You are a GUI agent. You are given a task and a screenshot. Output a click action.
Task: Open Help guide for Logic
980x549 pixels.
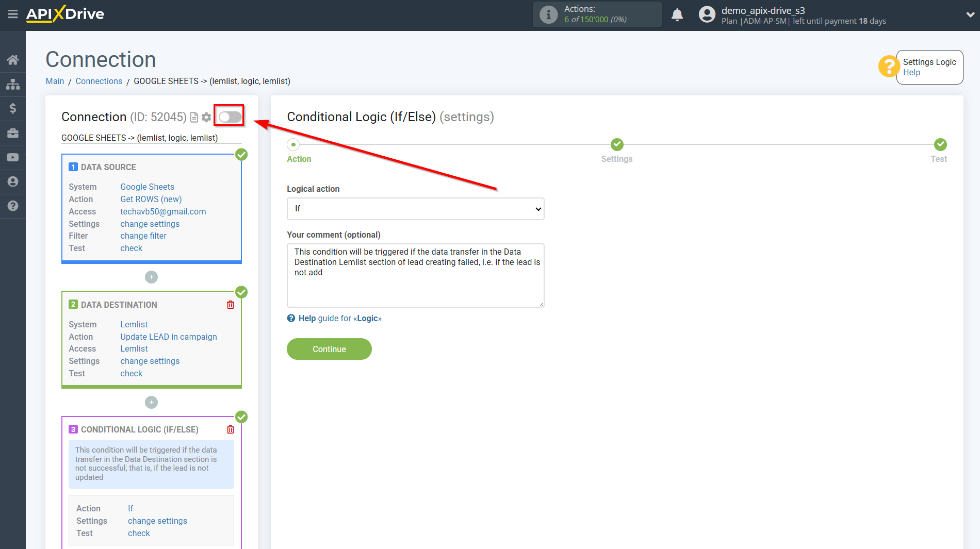point(334,318)
